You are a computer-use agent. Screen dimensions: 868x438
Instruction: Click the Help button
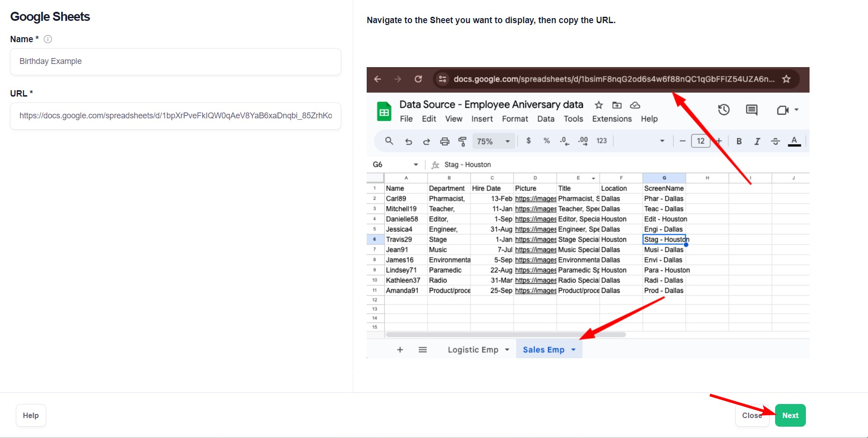[x=31, y=415]
